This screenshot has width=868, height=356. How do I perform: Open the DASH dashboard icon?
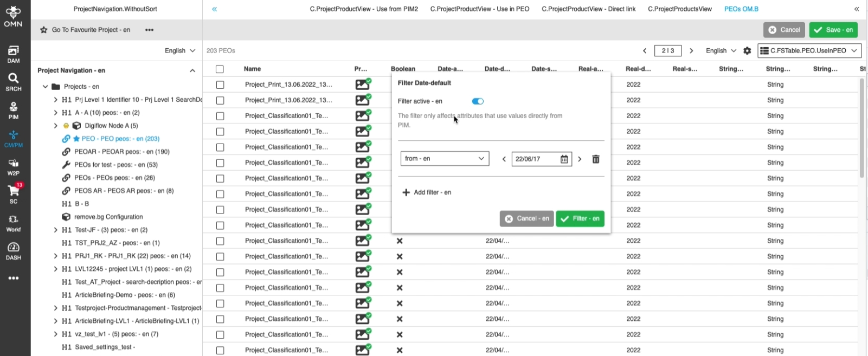coord(14,250)
